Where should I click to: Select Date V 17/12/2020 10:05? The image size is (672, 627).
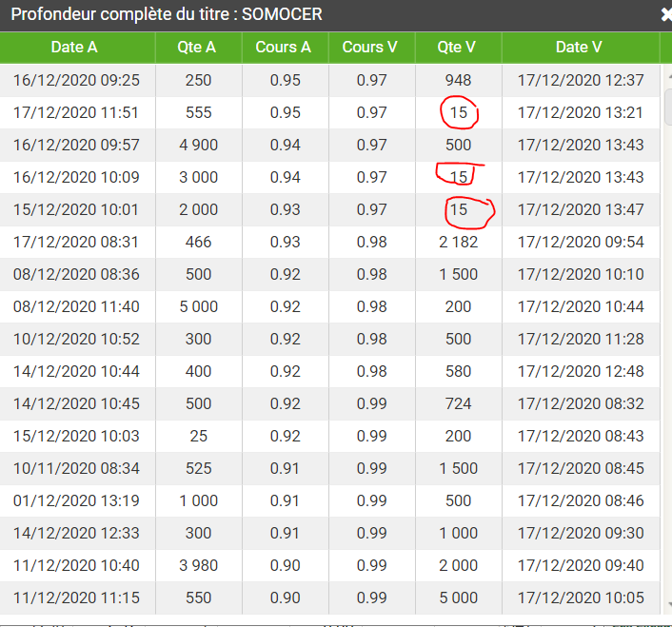point(581,598)
